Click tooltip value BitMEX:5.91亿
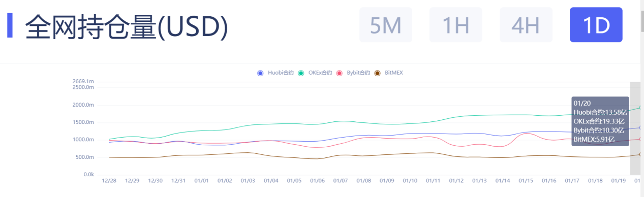Image resolution: width=644 pixels, height=197 pixels. [x=594, y=139]
